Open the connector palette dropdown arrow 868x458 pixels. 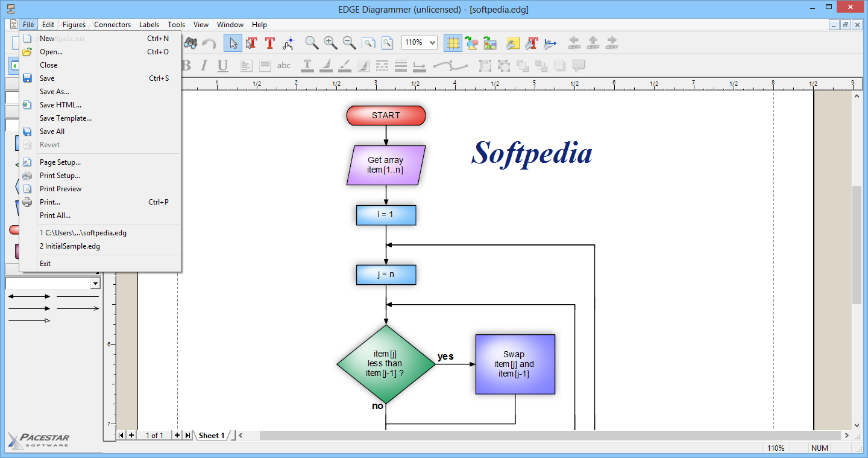pos(95,284)
